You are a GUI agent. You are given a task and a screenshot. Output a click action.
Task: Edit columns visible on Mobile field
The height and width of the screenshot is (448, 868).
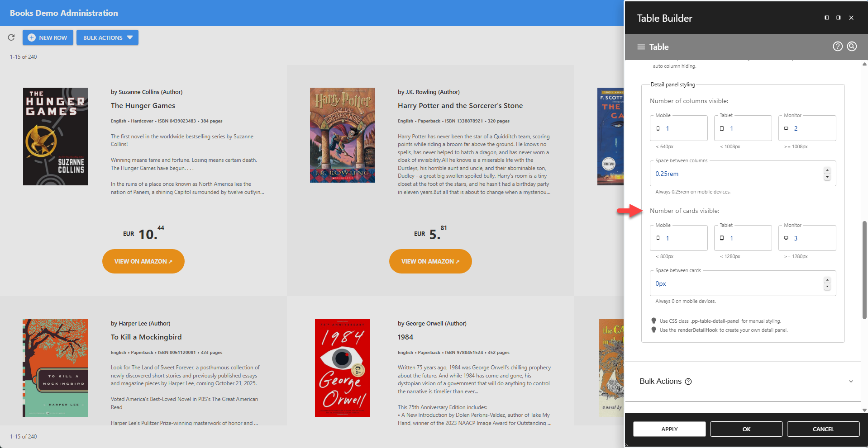click(x=679, y=128)
